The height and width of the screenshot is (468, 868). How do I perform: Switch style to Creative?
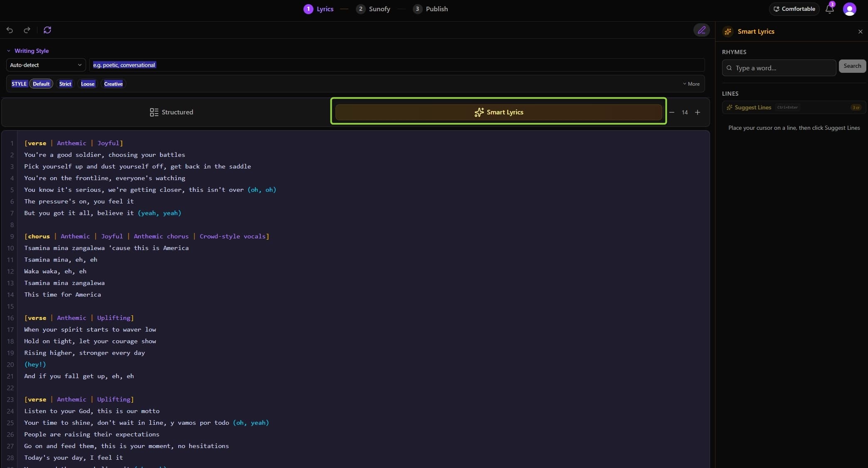pos(113,84)
